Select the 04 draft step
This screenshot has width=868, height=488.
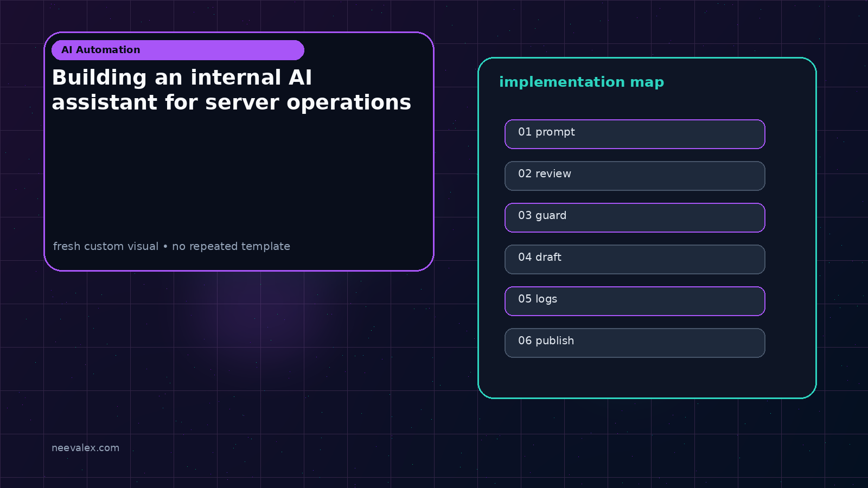635,259
